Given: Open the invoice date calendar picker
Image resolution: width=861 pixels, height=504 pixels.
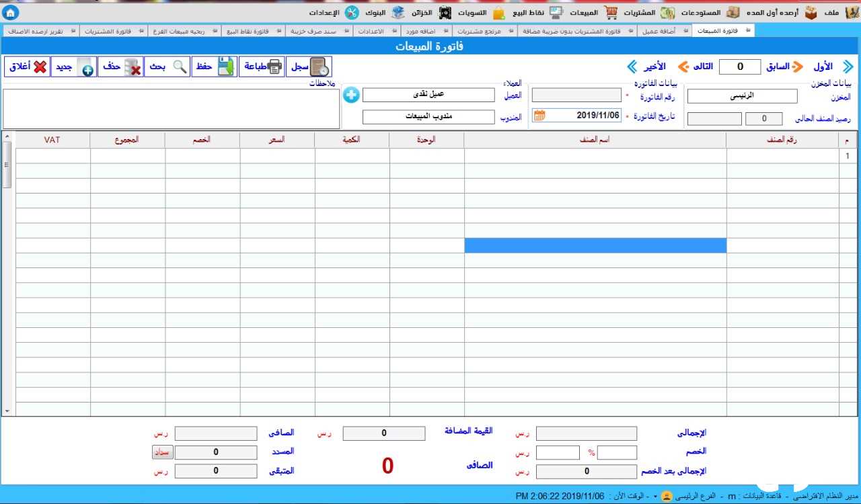Looking at the screenshot, I should coord(539,116).
